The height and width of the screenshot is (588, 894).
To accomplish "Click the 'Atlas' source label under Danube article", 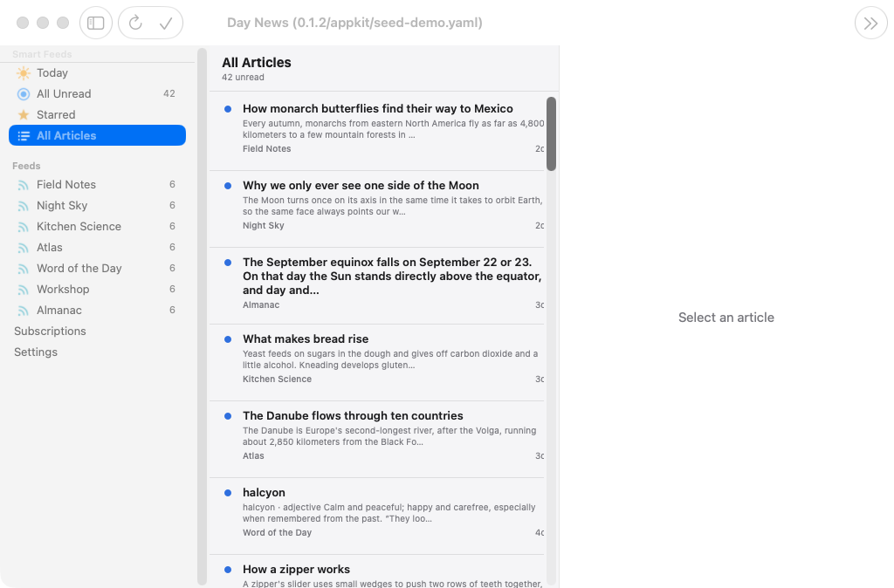I will pos(253,455).
